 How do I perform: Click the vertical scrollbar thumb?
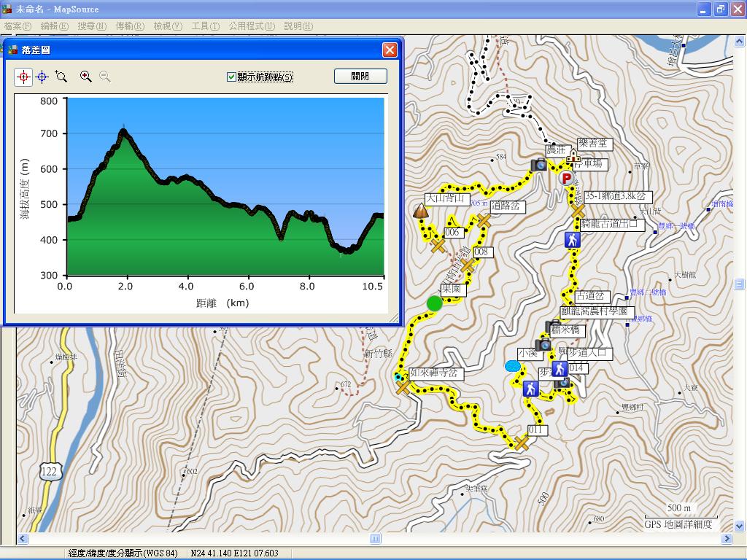(740, 284)
